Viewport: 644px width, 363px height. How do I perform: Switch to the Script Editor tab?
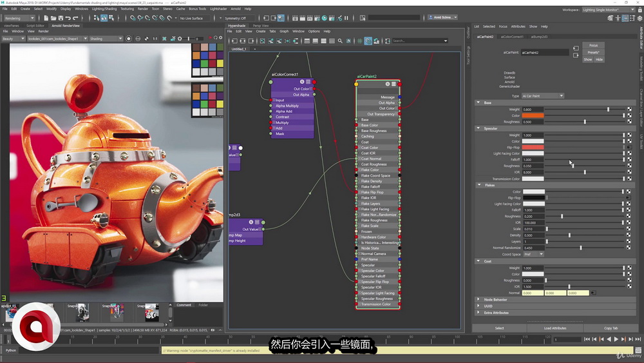[x=35, y=26]
